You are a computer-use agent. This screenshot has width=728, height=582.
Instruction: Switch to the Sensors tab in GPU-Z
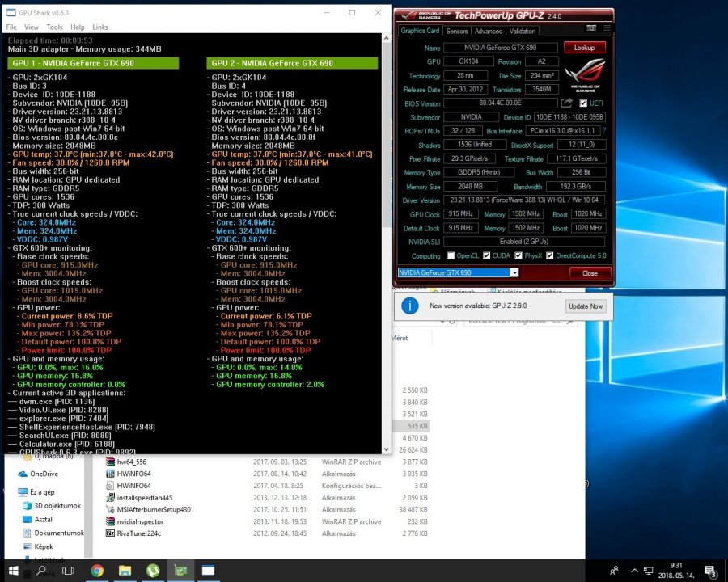(x=457, y=31)
